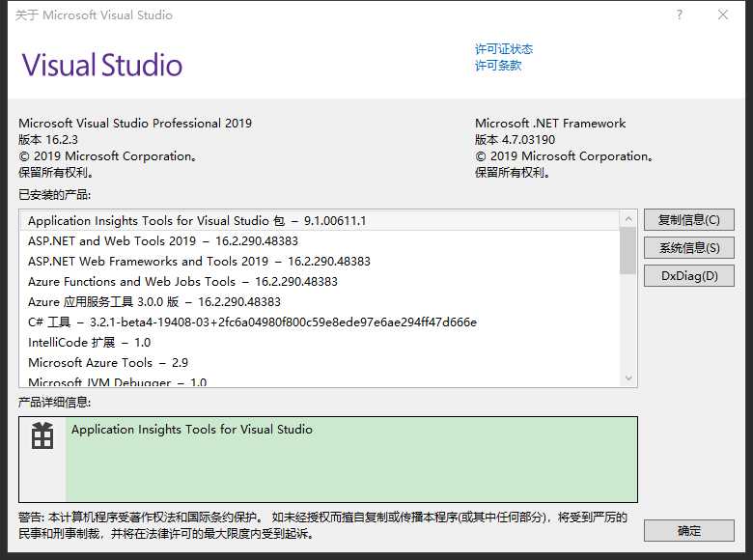The width and height of the screenshot is (753, 560).
Task: Close the About Visual Studio dialog
Action: (x=723, y=14)
